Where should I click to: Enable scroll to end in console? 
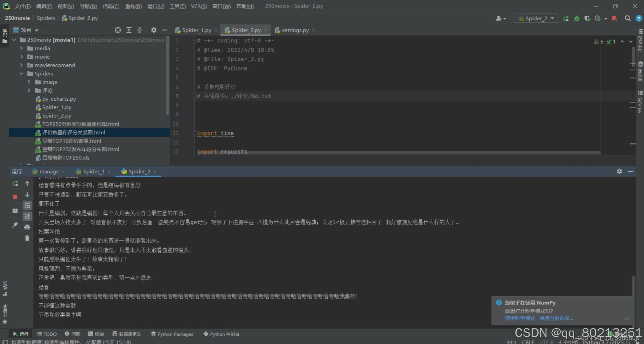click(27, 216)
